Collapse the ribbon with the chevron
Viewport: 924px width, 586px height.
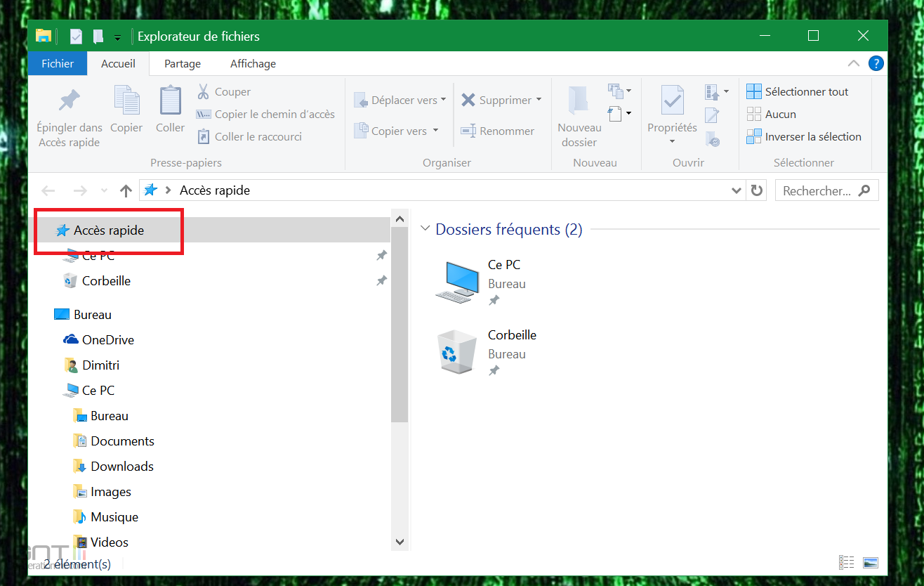click(x=854, y=64)
